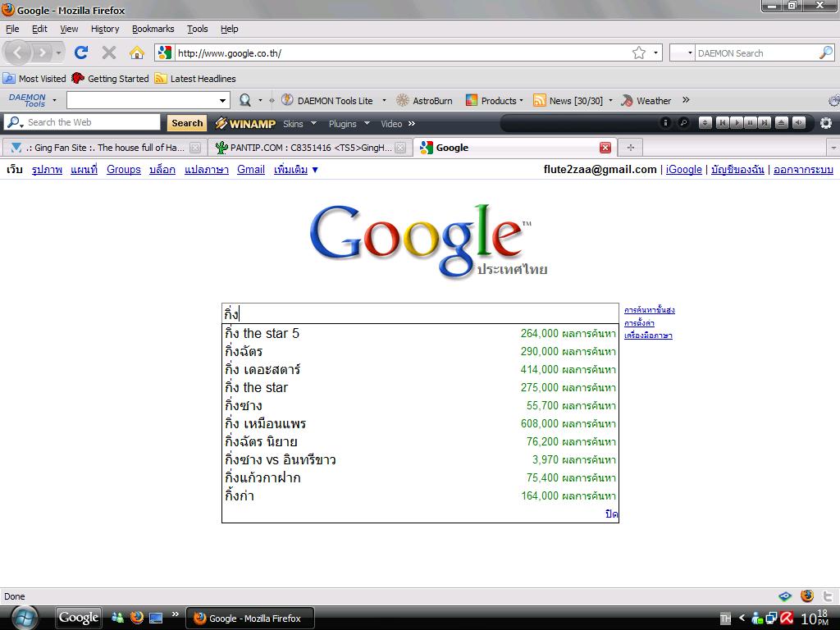Skip to previous Winamp track
Image resolution: width=840 pixels, height=630 pixels.
[x=722, y=123]
